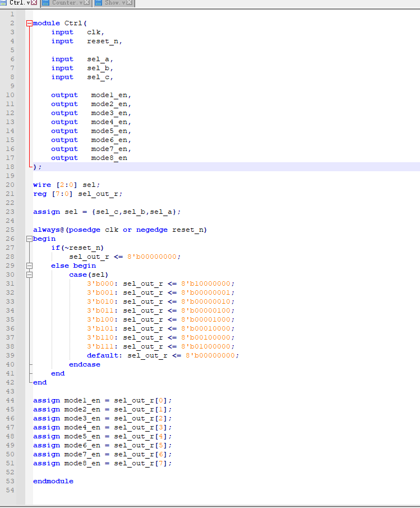Switch to the Ctrl.v tab
This screenshot has height=508, width=420.
[19, 3]
